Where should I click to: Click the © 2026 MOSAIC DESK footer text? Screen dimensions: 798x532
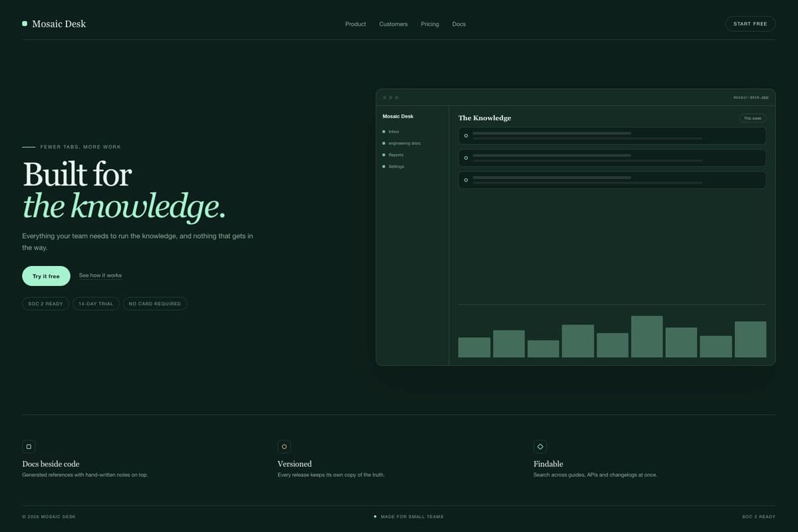49,517
